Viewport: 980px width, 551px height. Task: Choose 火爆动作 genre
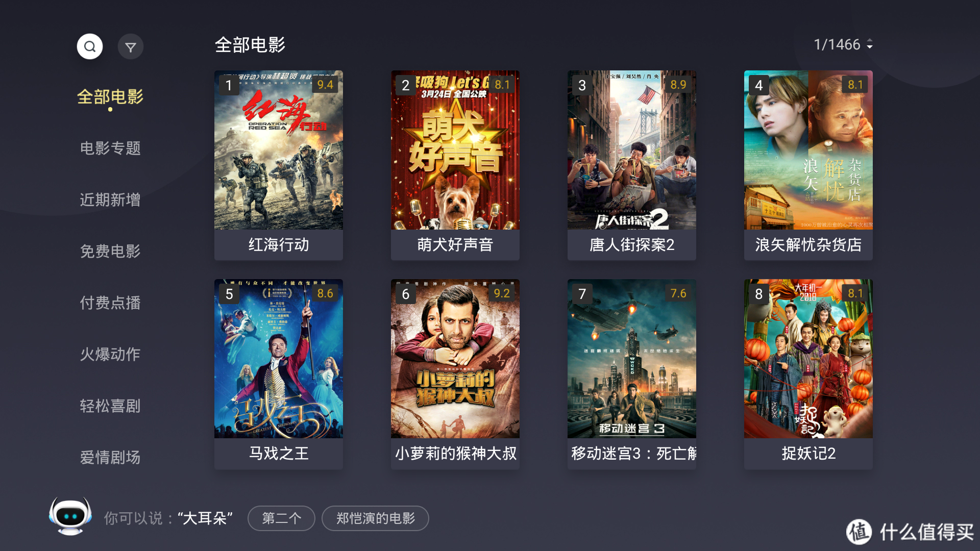110,354
